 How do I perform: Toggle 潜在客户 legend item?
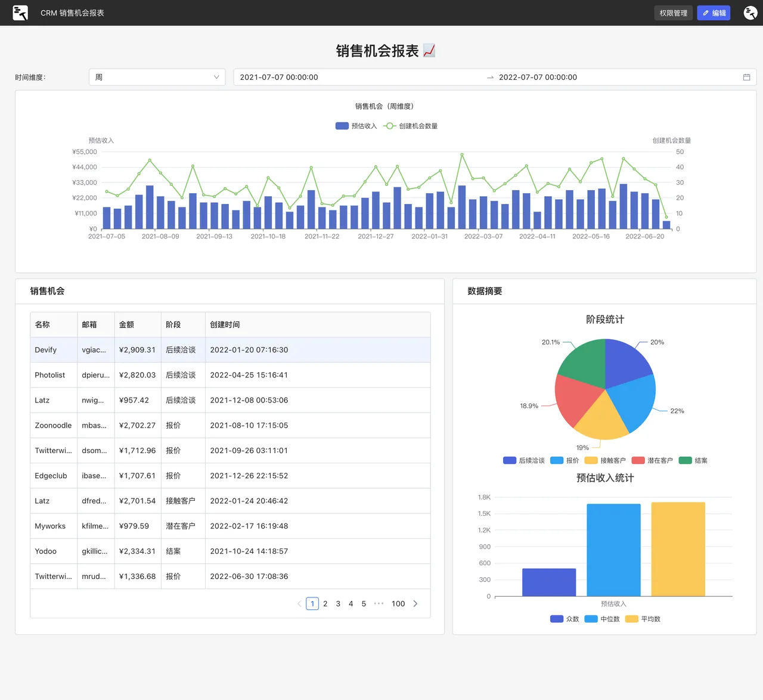[652, 460]
